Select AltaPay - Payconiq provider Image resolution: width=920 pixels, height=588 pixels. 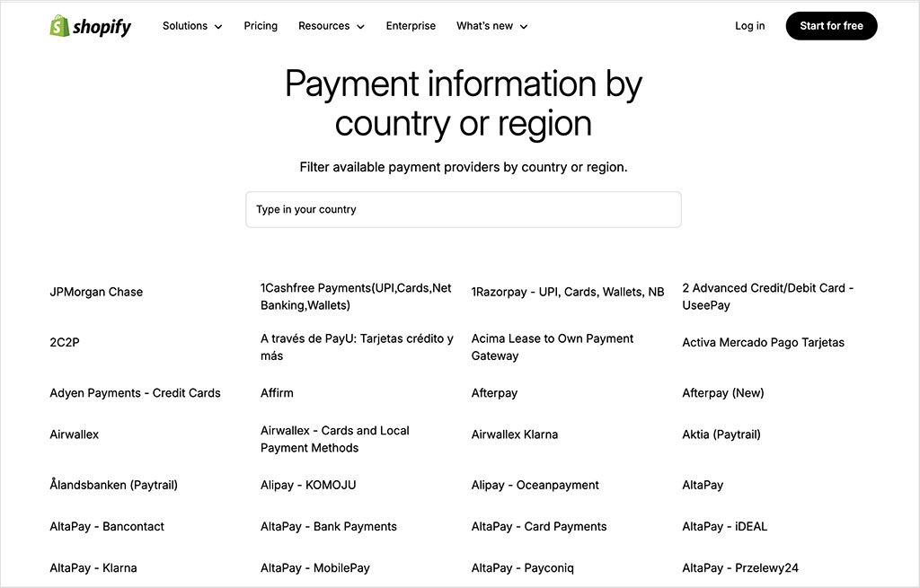coord(522,568)
